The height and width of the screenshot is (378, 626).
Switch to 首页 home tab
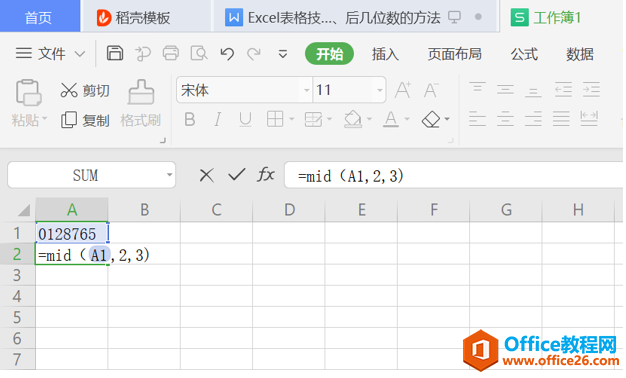[39, 17]
